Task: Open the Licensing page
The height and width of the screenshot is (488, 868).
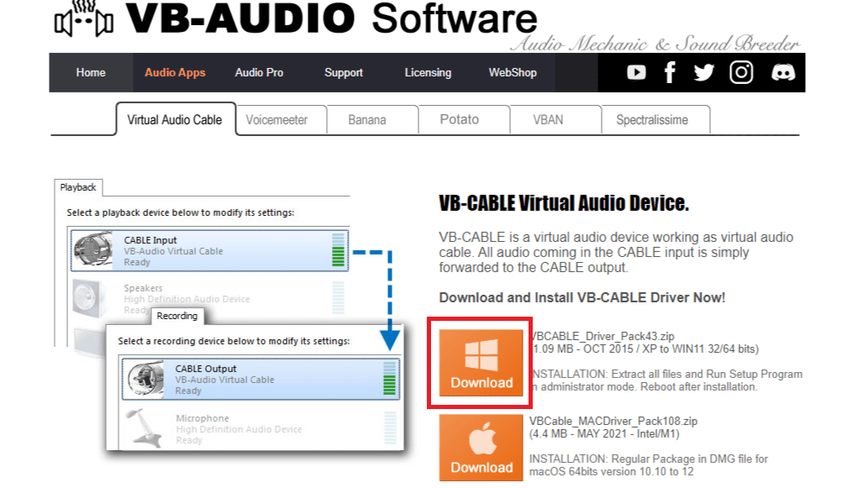Action: tap(428, 73)
